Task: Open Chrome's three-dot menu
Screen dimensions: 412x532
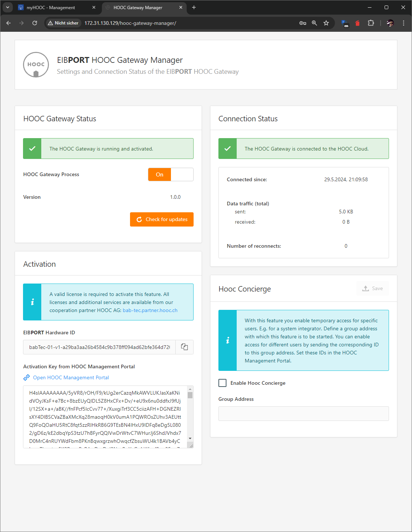Action: tap(403, 23)
